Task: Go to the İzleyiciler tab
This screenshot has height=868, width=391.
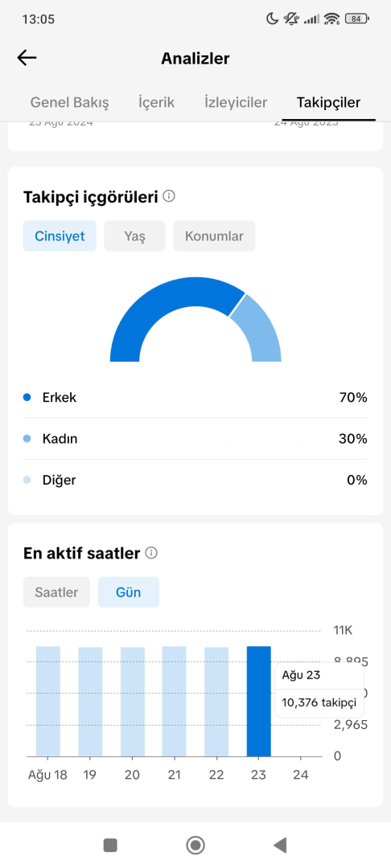Action: point(236,102)
